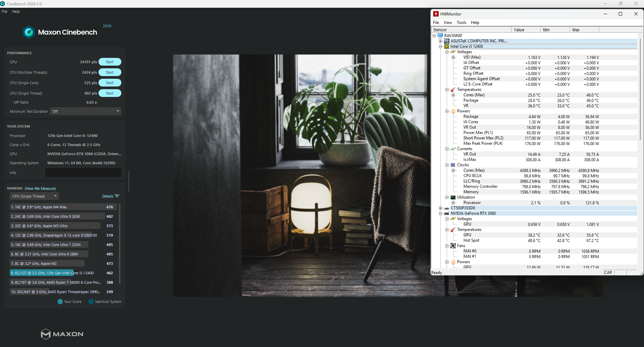Open the Minimum Test Duration dropdown

85,111
